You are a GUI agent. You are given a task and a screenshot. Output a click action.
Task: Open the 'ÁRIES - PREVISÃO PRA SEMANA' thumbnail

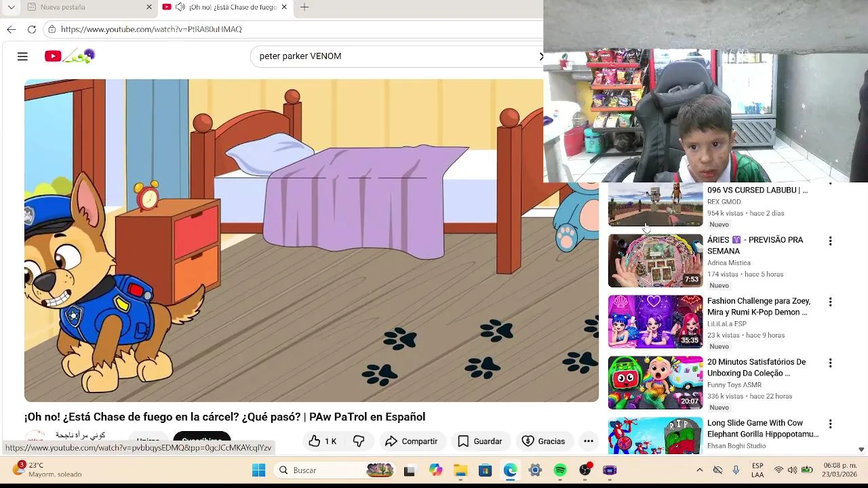655,261
